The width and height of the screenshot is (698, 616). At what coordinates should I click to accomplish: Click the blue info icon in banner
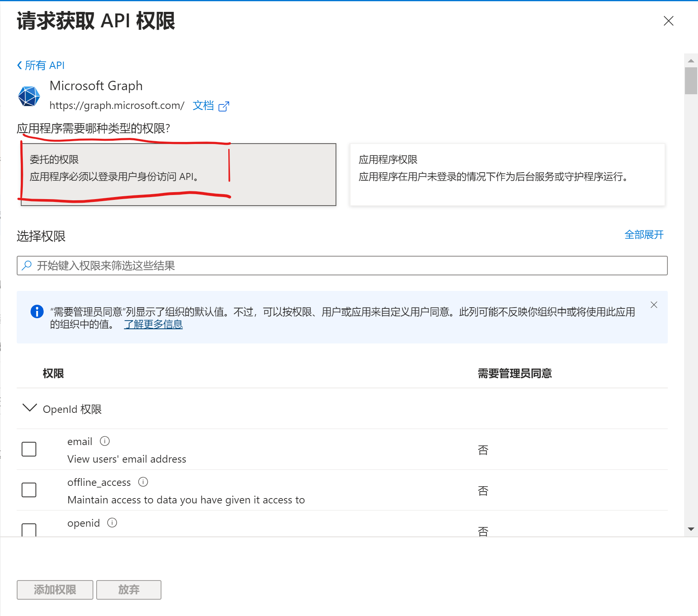[37, 312]
